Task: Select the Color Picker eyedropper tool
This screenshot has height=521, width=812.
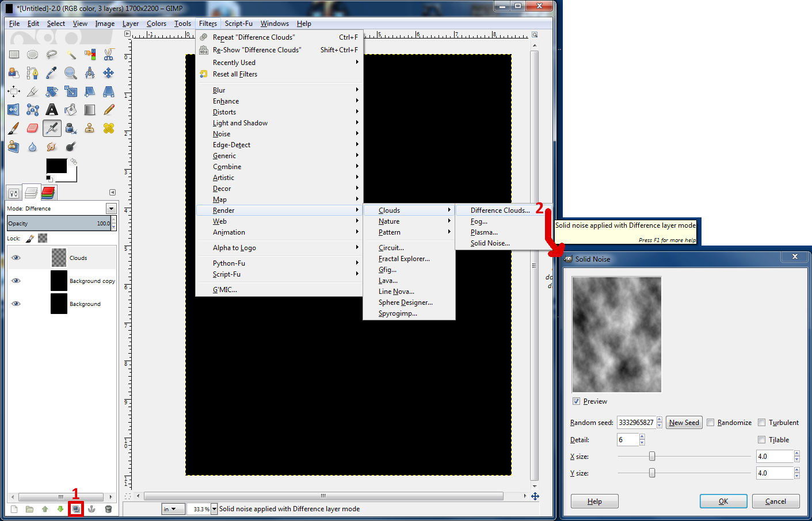Action: [x=52, y=73]
